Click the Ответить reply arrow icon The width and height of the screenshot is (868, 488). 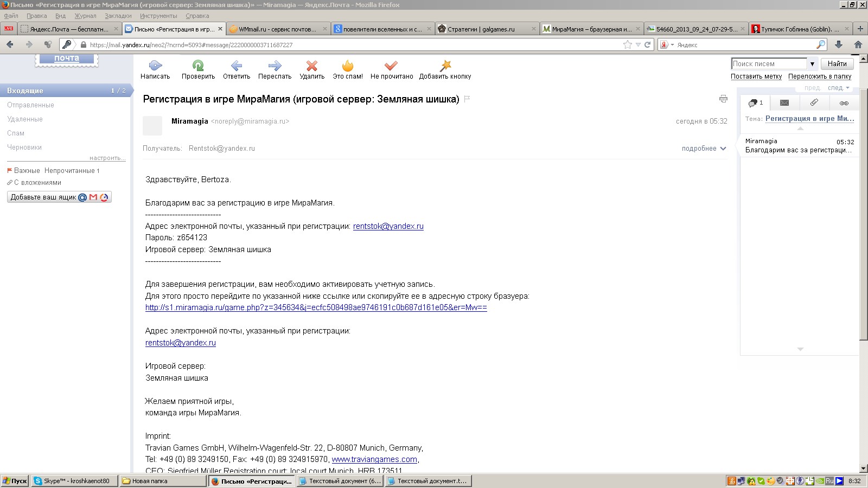click(237, 66)
